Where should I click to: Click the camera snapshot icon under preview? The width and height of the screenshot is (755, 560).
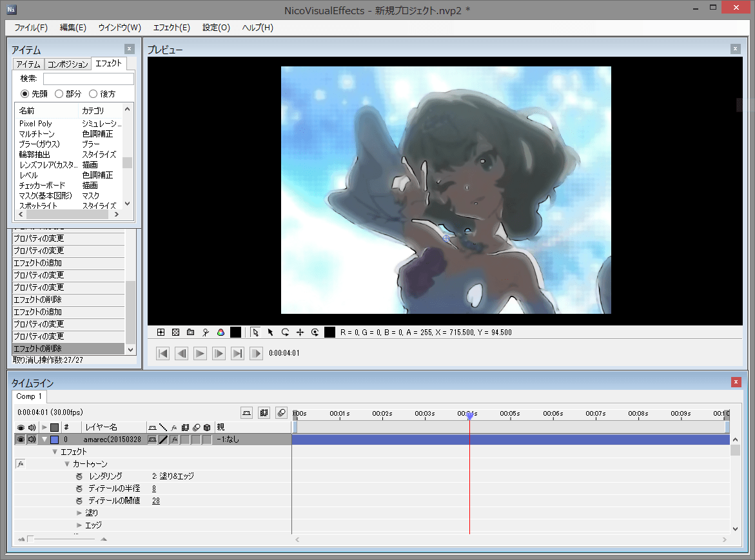point(191,333)
